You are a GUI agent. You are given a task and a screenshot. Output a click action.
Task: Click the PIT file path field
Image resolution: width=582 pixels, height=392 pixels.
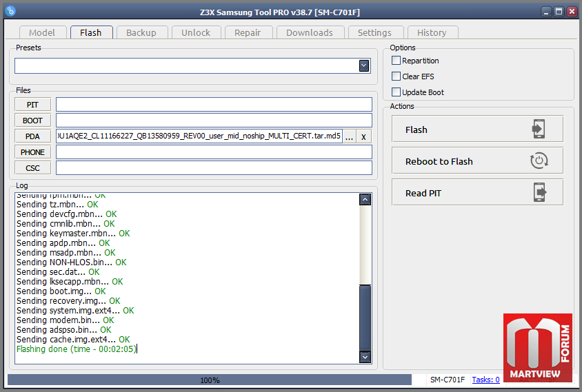click(x=214, y=105)
